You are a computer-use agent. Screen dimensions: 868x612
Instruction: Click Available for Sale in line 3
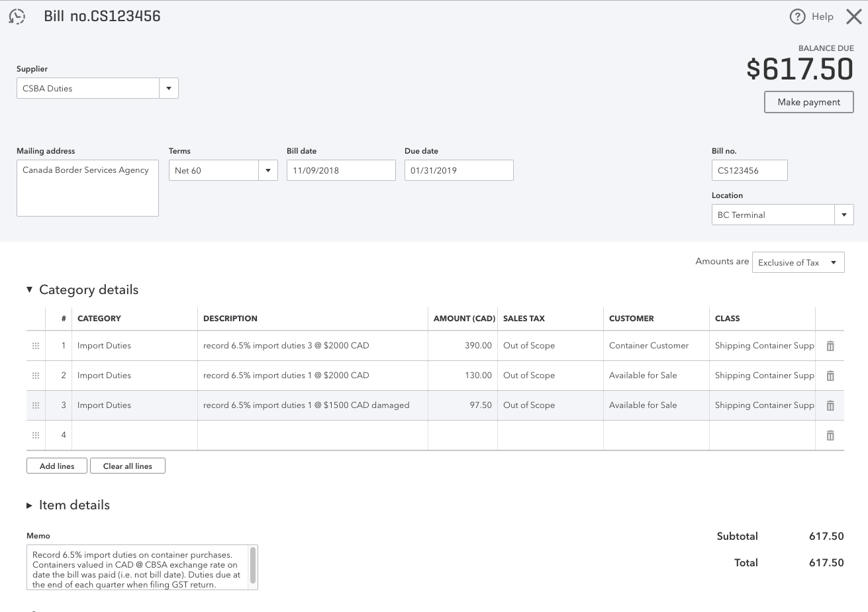click(x=643, y=405)
